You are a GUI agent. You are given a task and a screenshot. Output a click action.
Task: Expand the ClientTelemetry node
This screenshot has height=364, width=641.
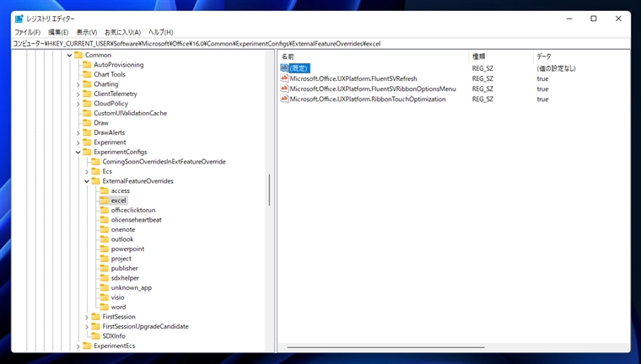tap(78, 94)
